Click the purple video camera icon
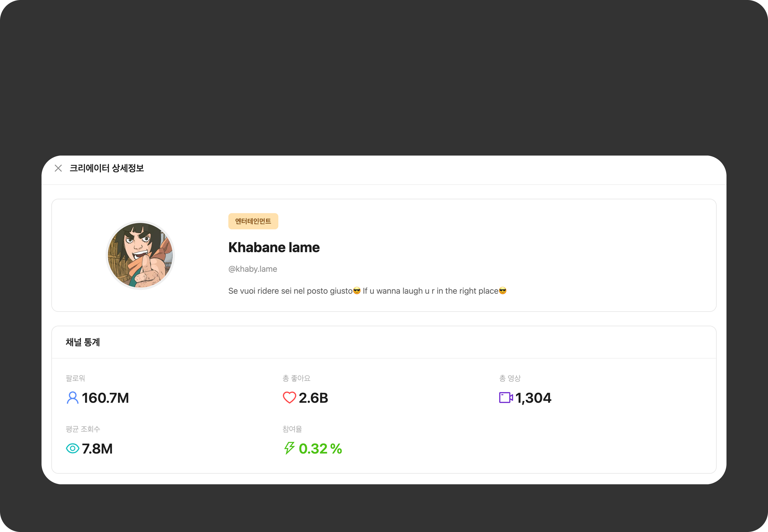The width and height of the screenshot is (768, 532). (x=506, y=398)
